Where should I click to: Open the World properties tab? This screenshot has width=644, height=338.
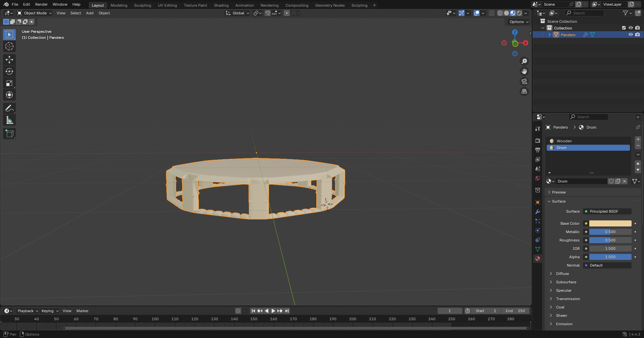click(538, 178)
